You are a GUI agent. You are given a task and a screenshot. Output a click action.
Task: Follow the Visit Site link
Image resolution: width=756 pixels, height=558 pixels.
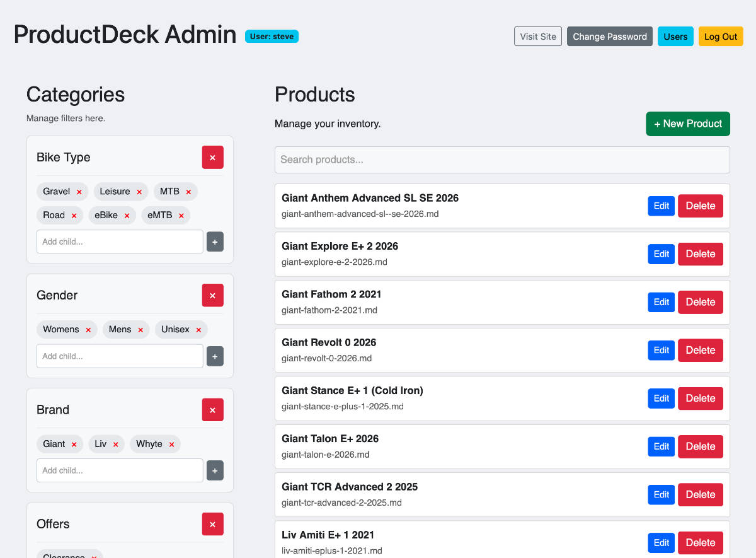[x=538, y=37]
